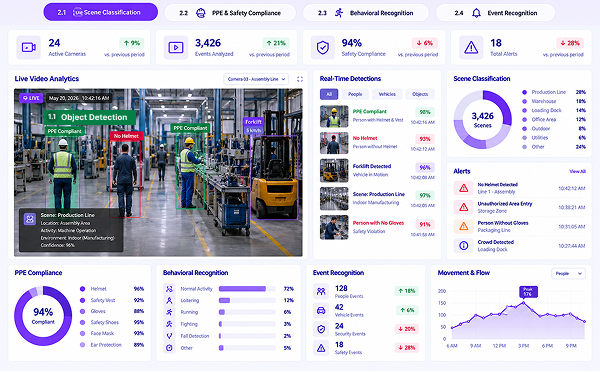Expand the live video to fullscreen

[300, 79]
